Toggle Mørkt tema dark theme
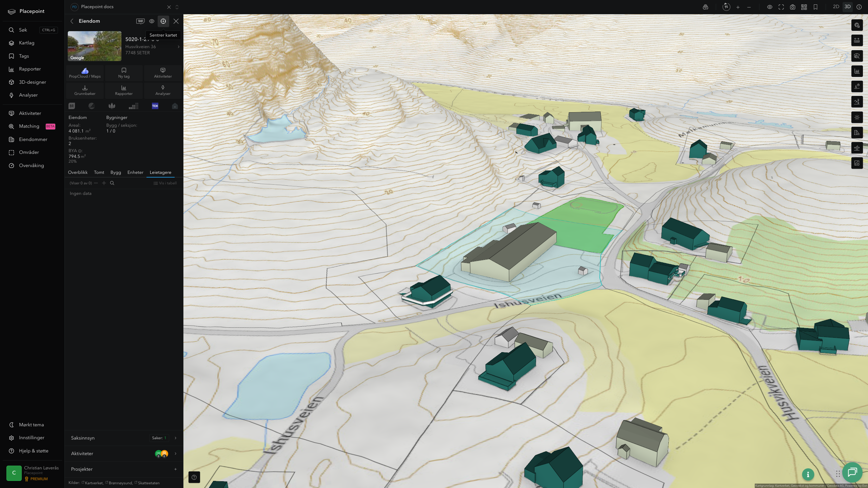 [32, 425]
